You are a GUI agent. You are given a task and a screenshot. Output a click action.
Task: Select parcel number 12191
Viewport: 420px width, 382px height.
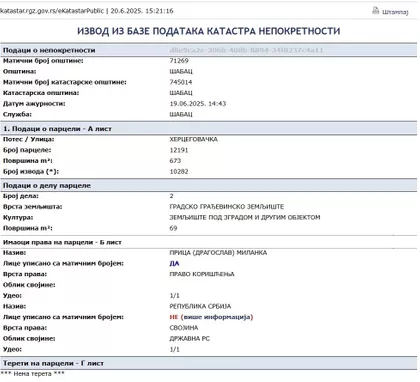point(179,150)
